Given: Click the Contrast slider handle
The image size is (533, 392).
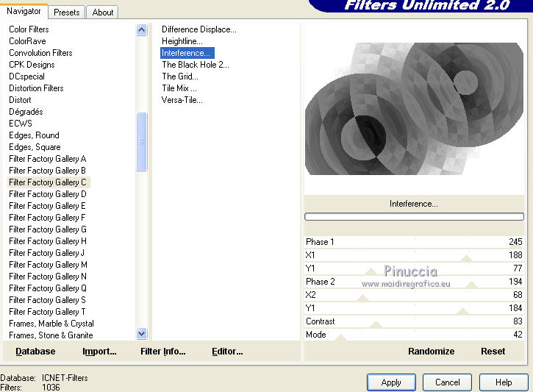Looking at the screenshot, I should 376,324.
